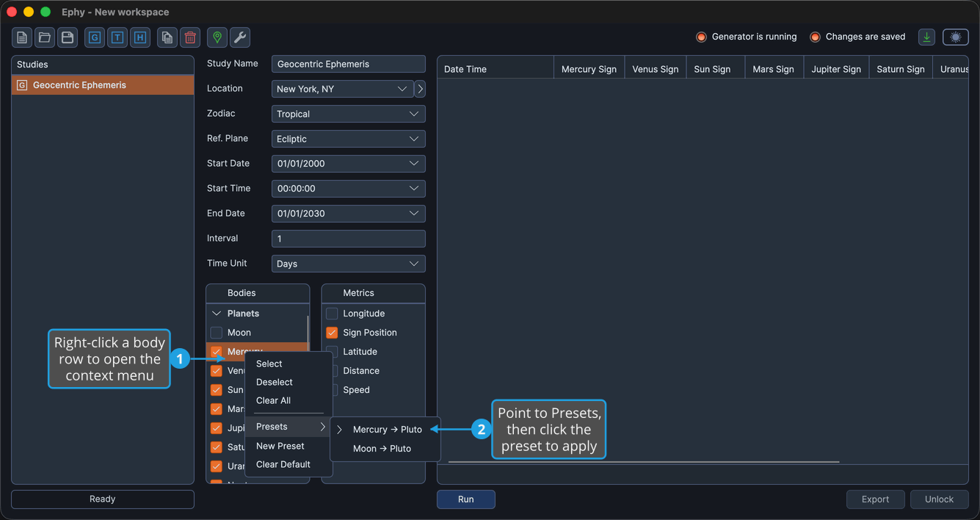Viewport: 980px width, 520px height.
Task: Uncheck the Mercury body checkbox
Action: (217, 352)
